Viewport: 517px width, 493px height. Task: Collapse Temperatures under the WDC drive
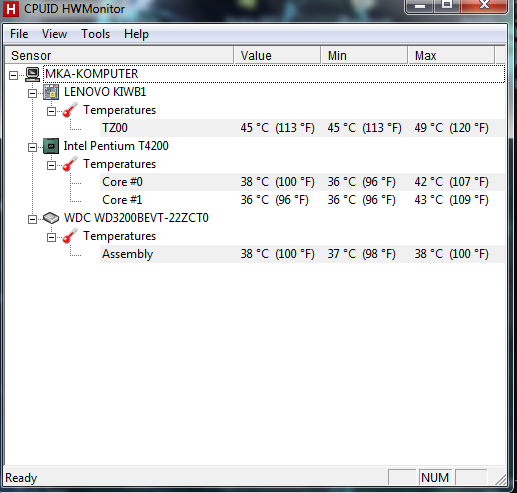(51, 237)
